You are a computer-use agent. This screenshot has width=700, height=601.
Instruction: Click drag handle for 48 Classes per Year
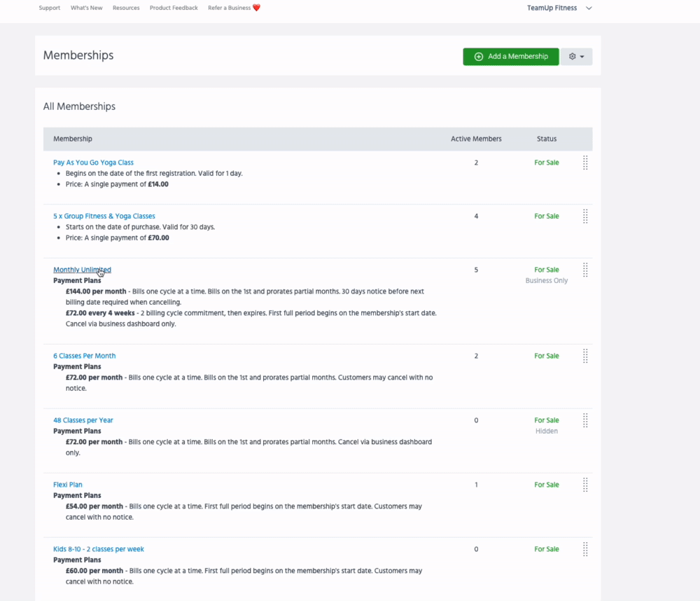tap(585, 420)
